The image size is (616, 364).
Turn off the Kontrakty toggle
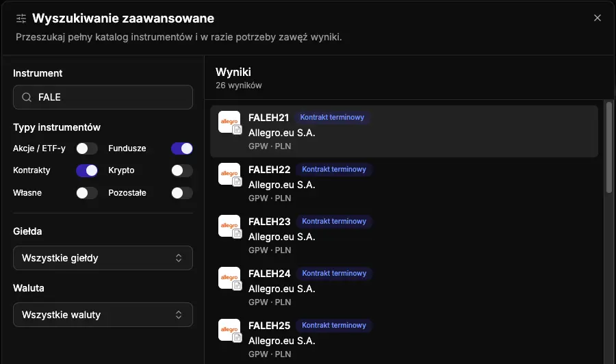[87, 170]
